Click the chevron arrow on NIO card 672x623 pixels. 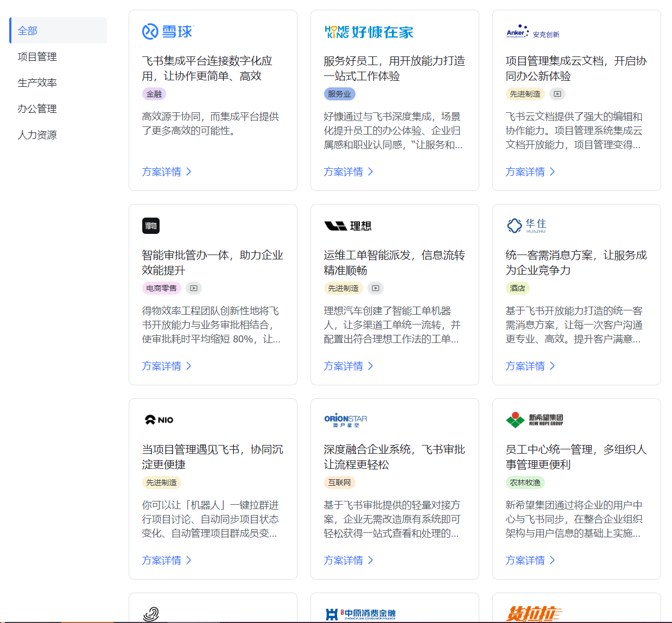189,560
